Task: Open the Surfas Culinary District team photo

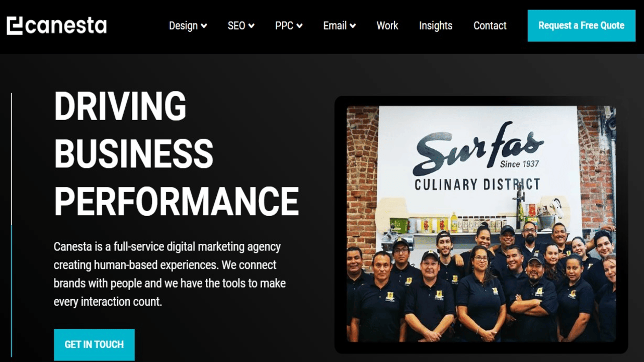Action: pos(481,224)
